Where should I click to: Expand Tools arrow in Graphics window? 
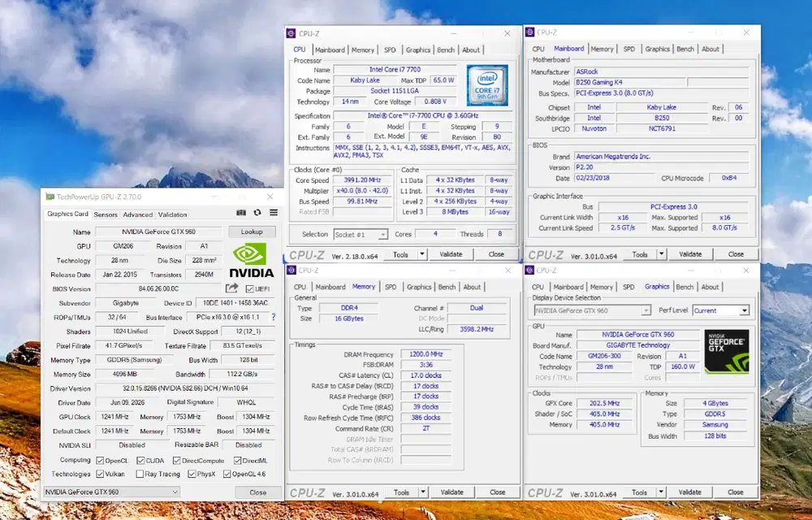pos(661,492)
